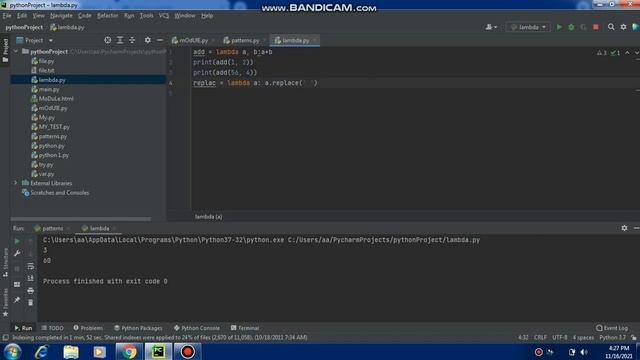Open the user account dropdown in toolbar
Viewport: 640px width, 360px height.
[x=491, y=27]
